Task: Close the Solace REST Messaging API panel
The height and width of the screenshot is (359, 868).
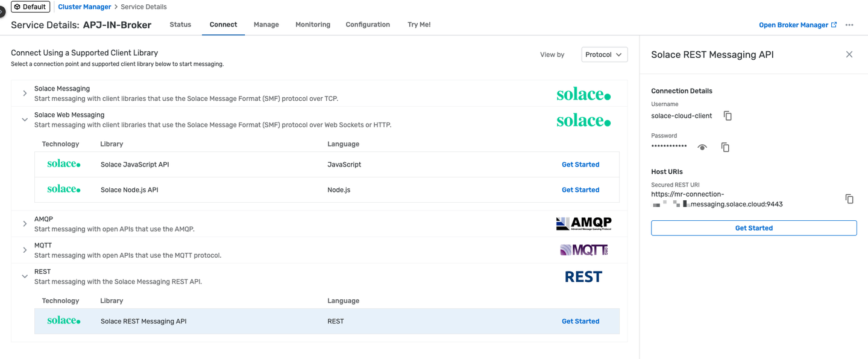Action: (849, 54)
